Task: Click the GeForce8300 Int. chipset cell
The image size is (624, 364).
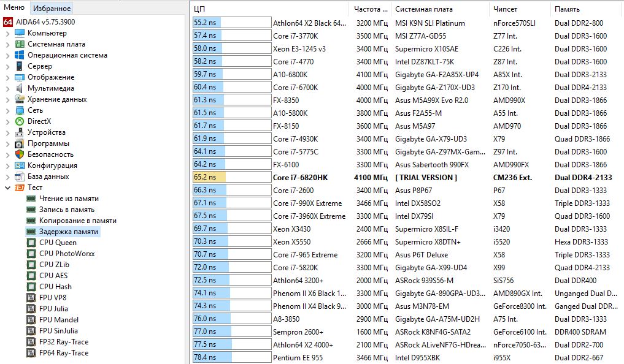Action: (x=520, y=306)
